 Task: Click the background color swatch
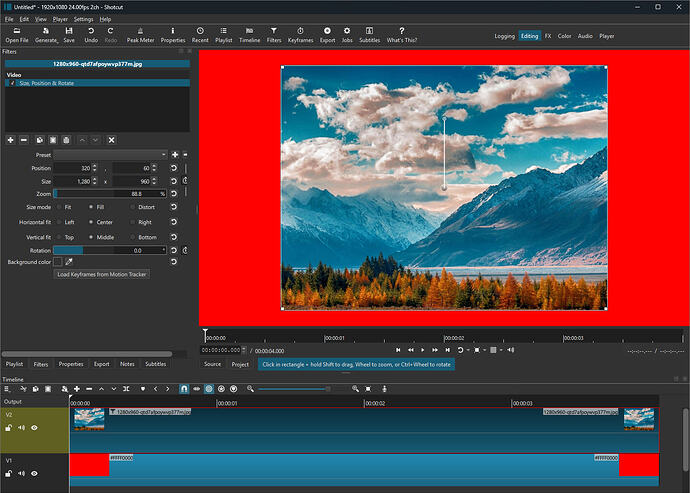click(57, 261)
